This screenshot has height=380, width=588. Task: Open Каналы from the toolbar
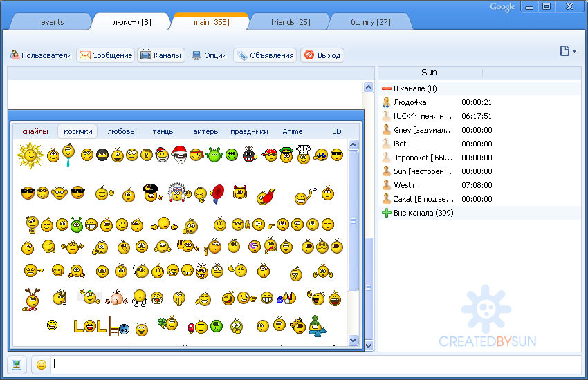point(161,55)
